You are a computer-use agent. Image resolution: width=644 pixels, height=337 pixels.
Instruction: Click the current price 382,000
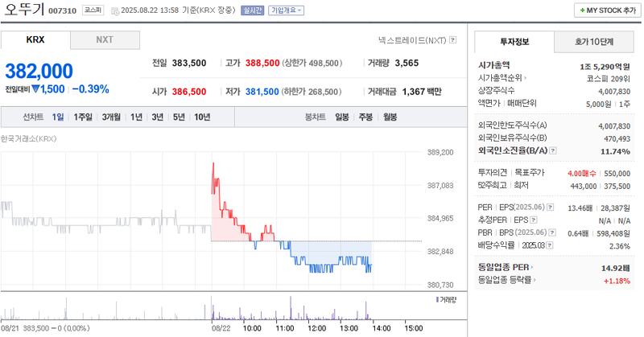point(39,71)
